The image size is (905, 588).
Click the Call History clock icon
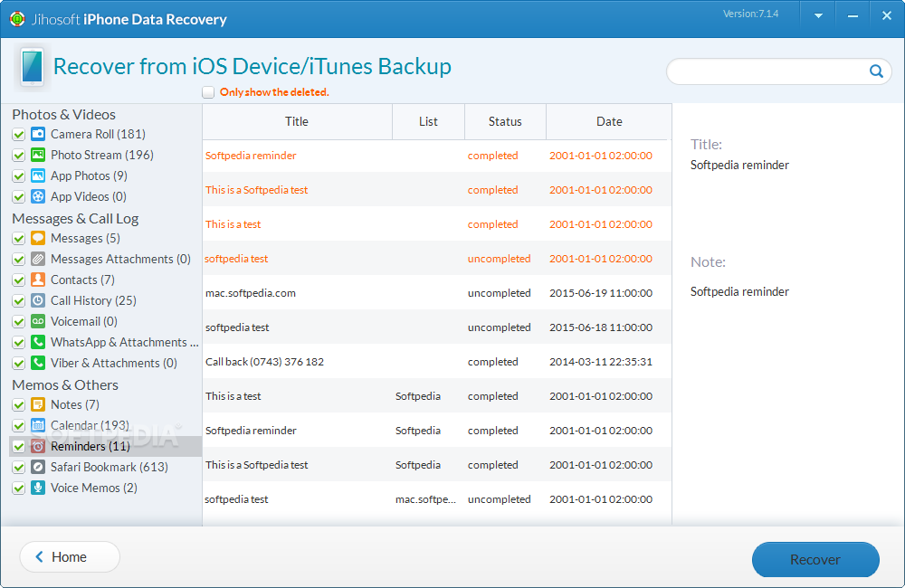click(38, 300)
